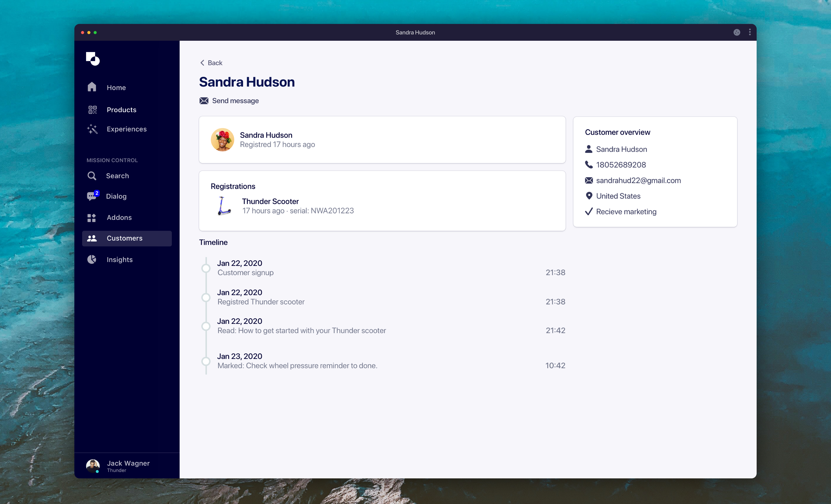Toggle the Recieve marketing checkmark

[589, 211]
